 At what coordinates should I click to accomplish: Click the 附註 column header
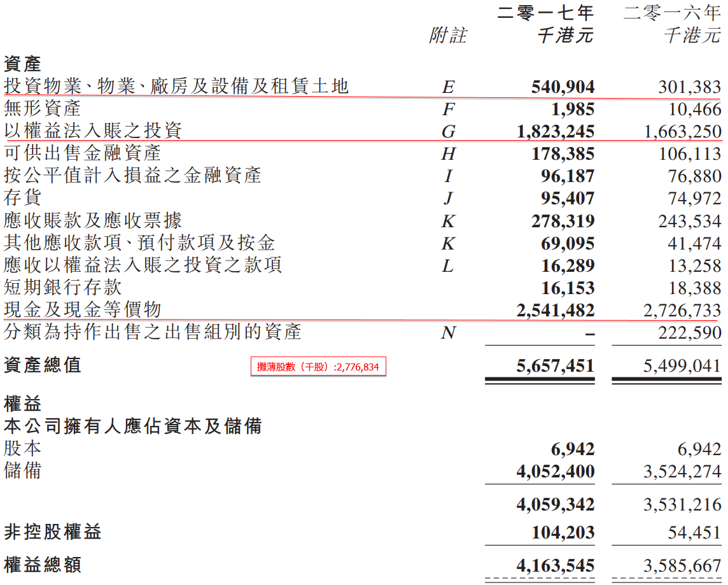(448, 36)
